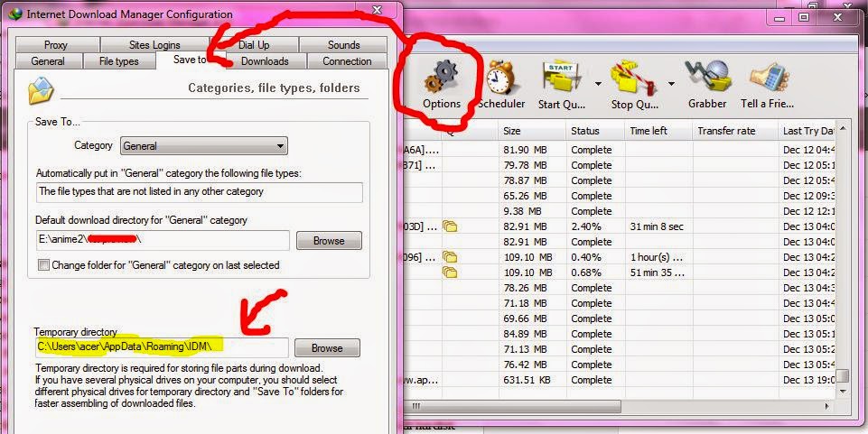868x434 pixels.
Task: Open the Dial Up tab
Action: (254, 45)
